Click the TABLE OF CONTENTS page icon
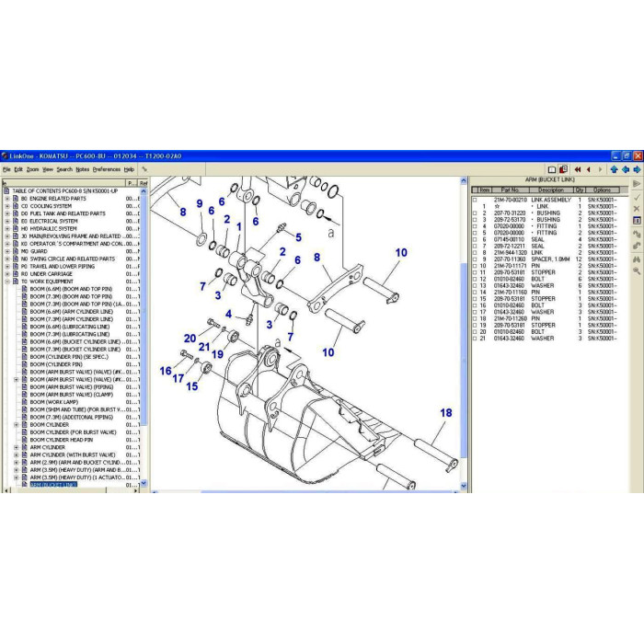 point(6,191)
